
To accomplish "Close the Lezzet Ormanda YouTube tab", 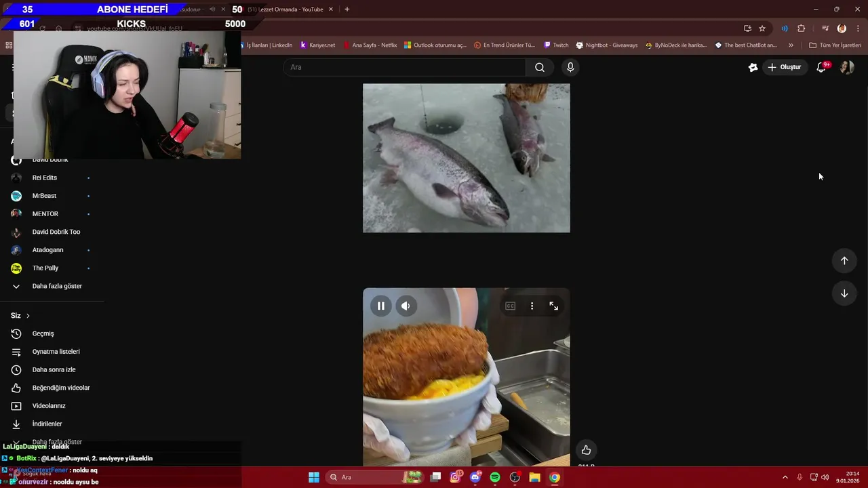I will tap(332, 9).
